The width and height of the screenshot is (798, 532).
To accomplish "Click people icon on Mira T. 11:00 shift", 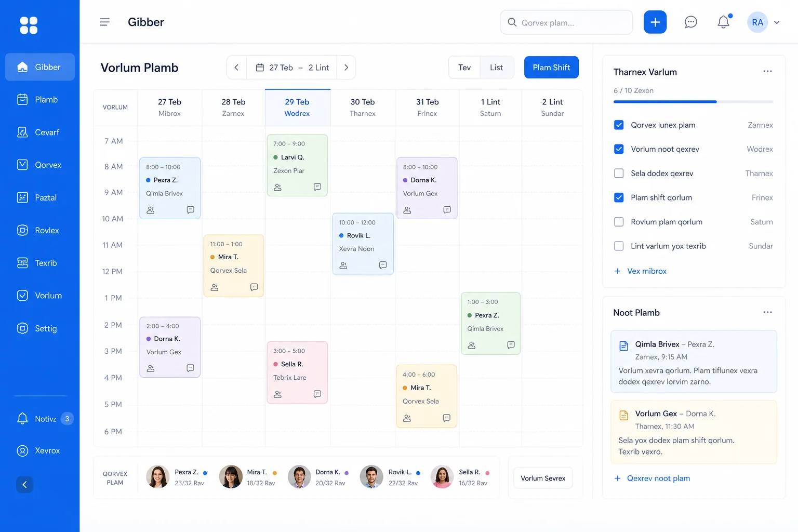I will 215,287.
